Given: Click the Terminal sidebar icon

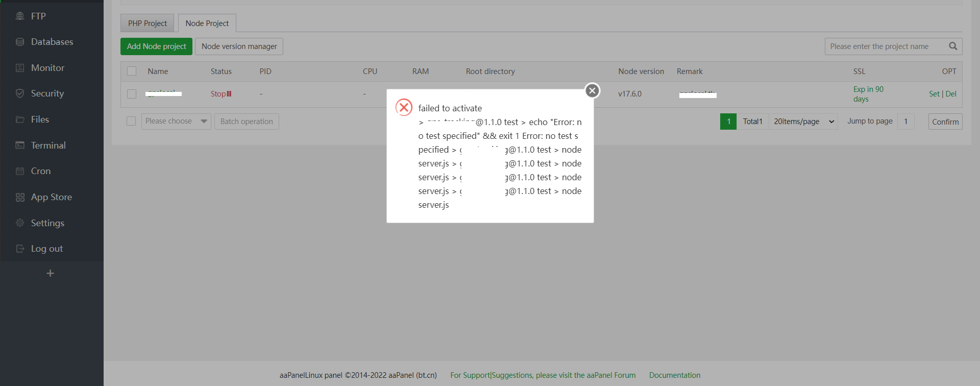Looking at the screenshot, I should click(x=20, y=146).
